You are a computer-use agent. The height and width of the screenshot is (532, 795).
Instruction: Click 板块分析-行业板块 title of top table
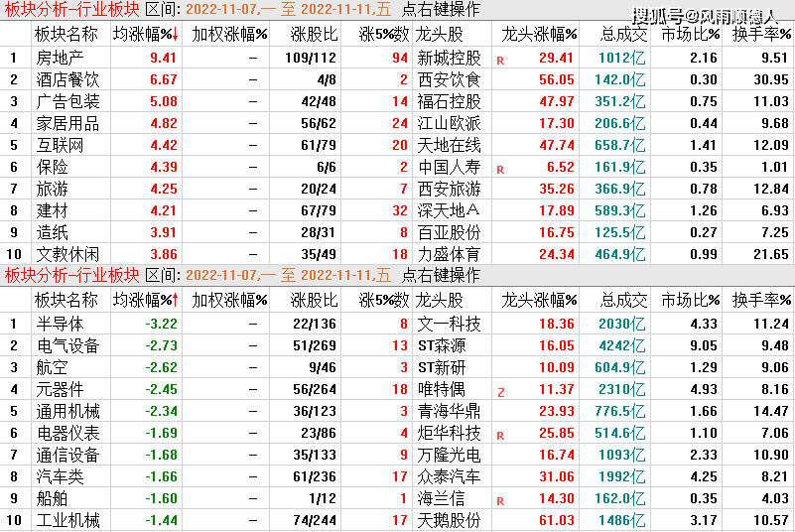click(x=70, y=9)
